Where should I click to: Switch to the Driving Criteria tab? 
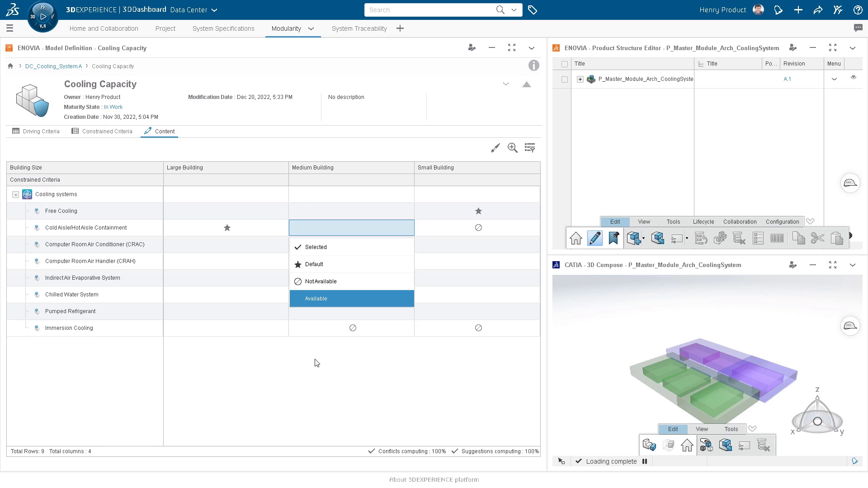pyautogui.click(x=36, y=131)
